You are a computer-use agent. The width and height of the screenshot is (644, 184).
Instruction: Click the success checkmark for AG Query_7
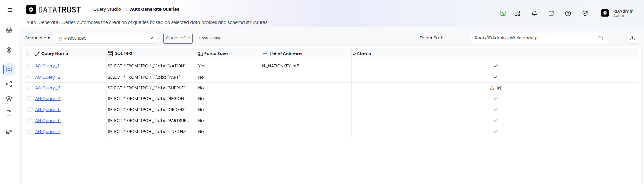(496, 131)
